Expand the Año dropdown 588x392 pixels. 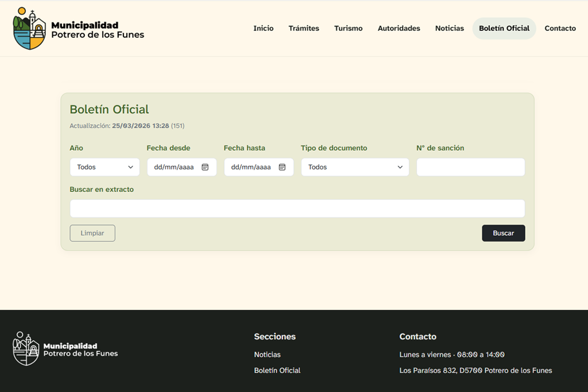pos(105,167)
